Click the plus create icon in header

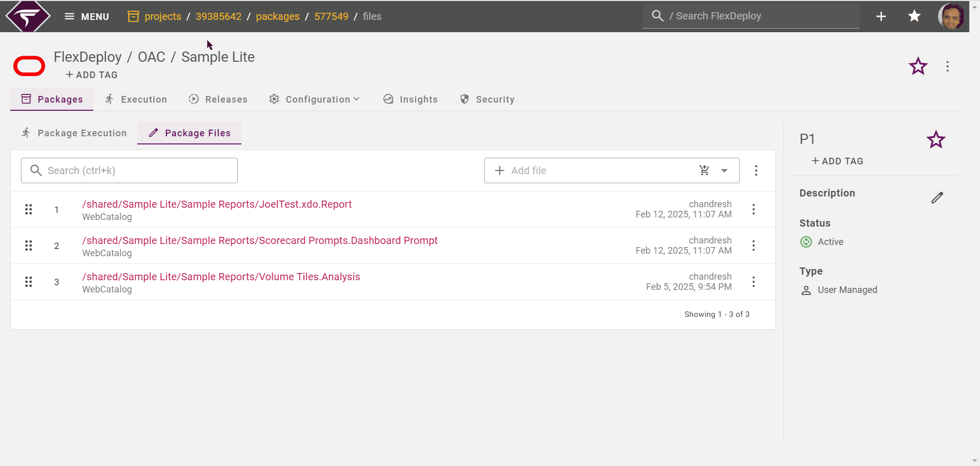[x=881, y=16]
